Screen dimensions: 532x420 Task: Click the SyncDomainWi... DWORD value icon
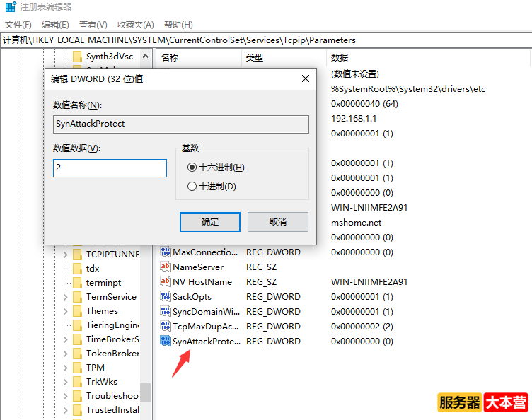166,312
